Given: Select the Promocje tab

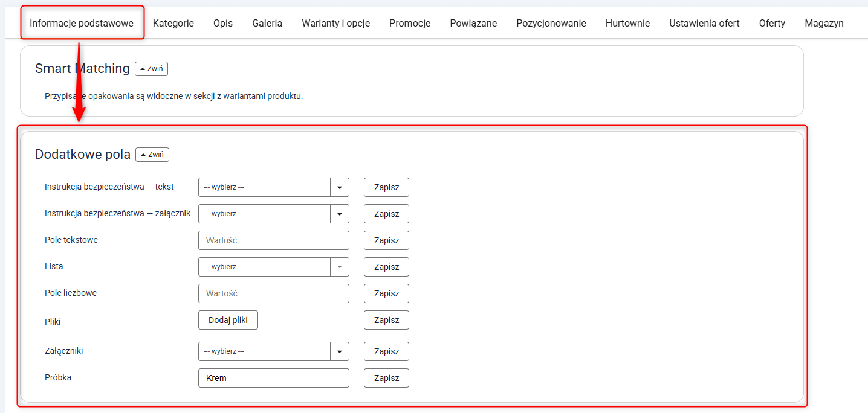Looking at the screenshot, I should pyautogui.click(x=410, y=24).
